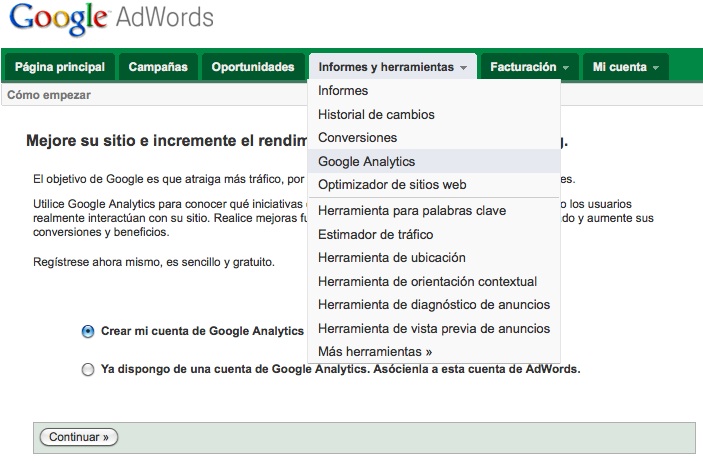Go to the Oportunidades tab
The width and height of the screenshot is (703, 461).
click(x=253, y=67)
